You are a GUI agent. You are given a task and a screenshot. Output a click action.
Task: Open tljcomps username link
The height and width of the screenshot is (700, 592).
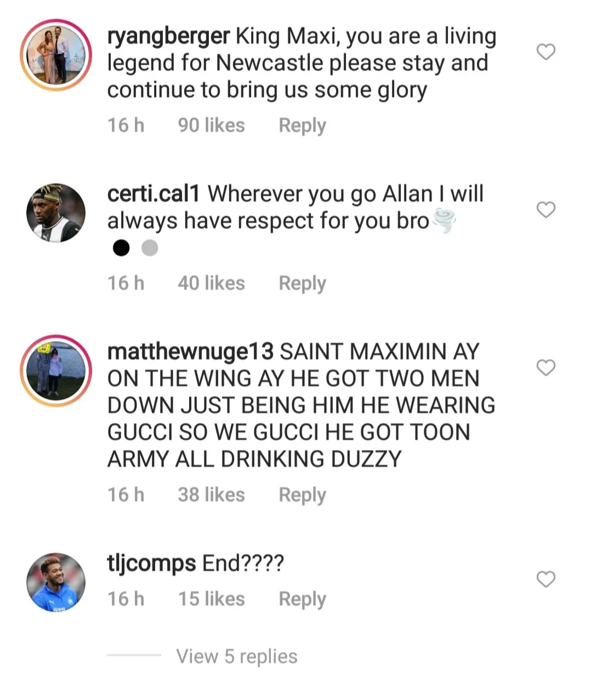tap(151, 563)
